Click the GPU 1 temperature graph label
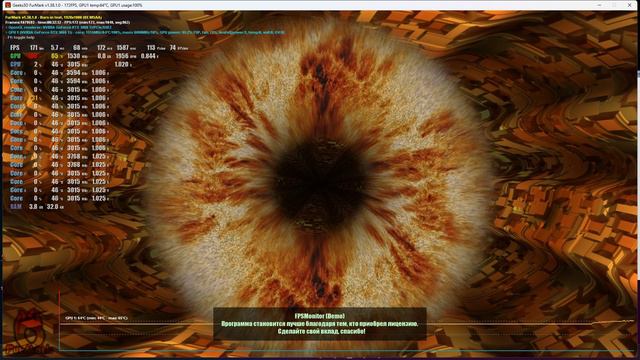This screenshot has height=360, width=640. click(96, 318)
